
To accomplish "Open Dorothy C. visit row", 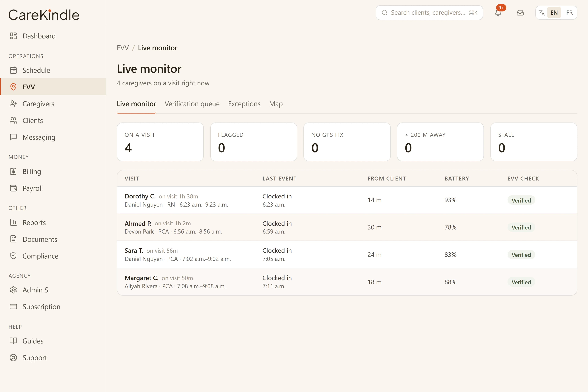I will (347, 200).
